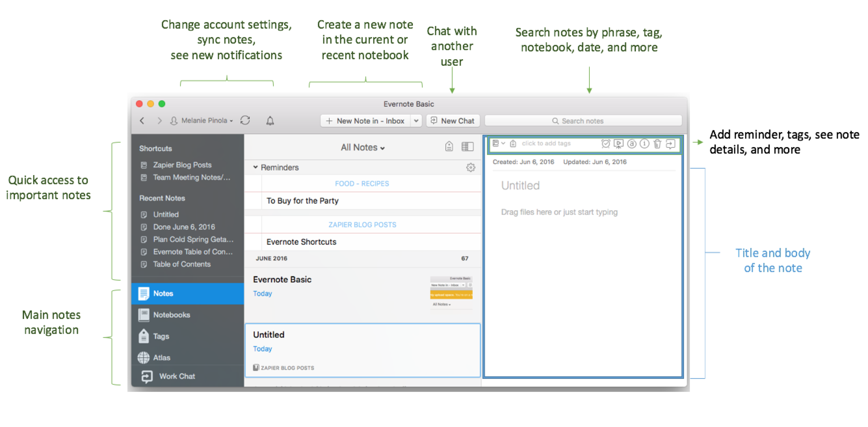The image size is (868, 427).
Task: Click the Search notes field
Action: (x=583, y=121)
